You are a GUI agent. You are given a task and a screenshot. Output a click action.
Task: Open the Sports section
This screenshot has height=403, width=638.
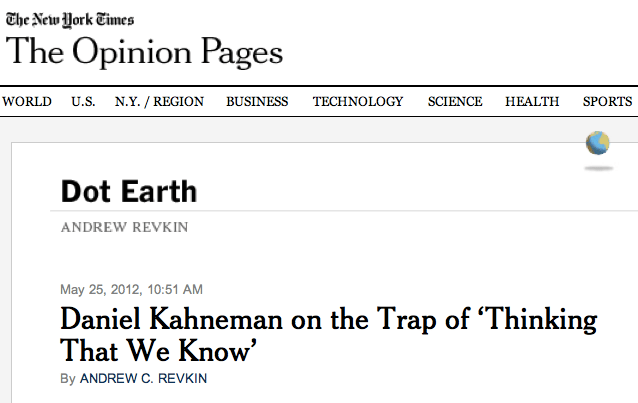coord(607,102)
